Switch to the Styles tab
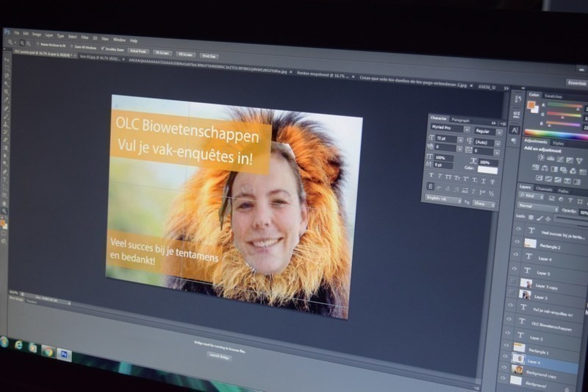 558,143
